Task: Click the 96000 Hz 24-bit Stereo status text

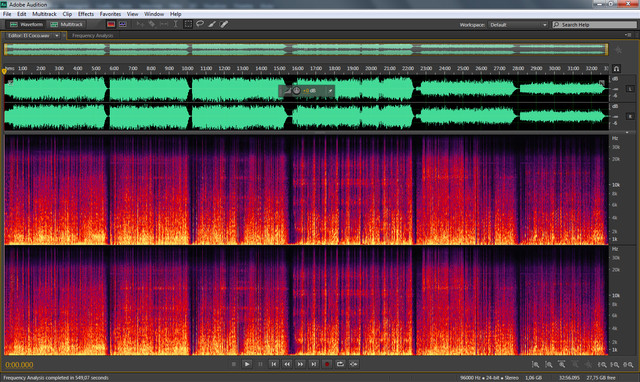Action: (x=489, y=378)
